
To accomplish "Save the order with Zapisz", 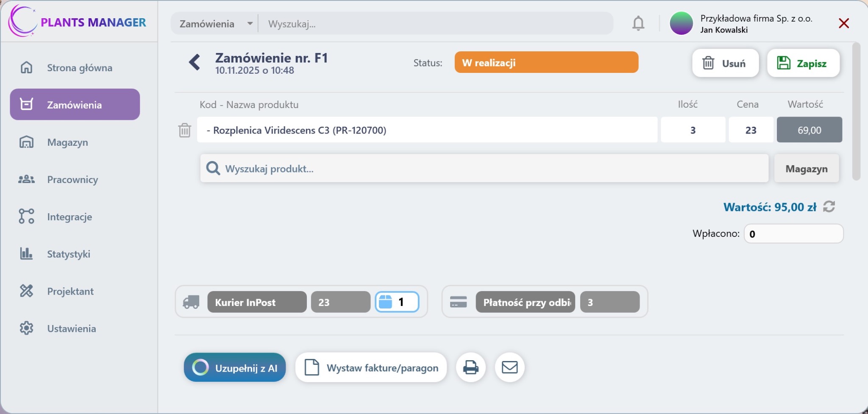I will (803, 63).
